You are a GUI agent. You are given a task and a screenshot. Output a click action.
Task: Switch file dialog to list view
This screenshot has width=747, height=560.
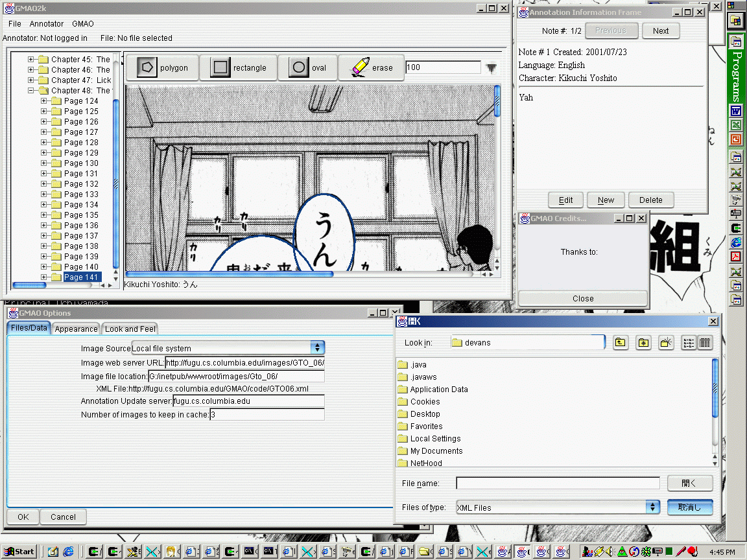(x=689, y=342)
